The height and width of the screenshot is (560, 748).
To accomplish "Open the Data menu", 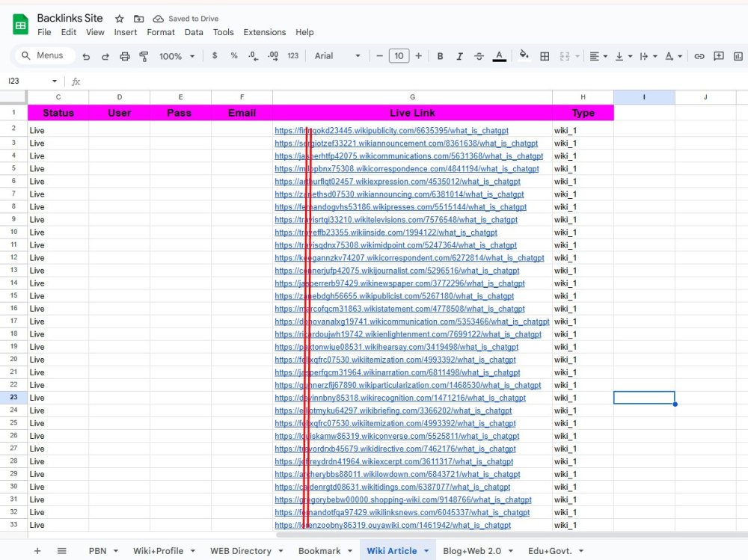I will [x=194, y=32].
